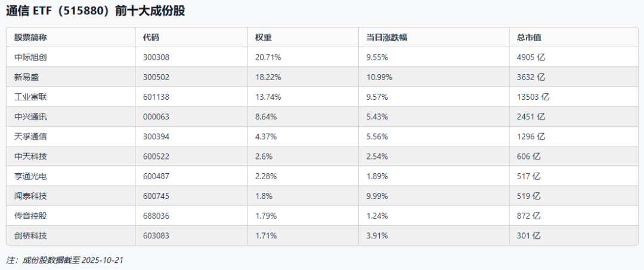Click the 股票简称 column header
Screen dimensions: 644x270
pos(30,38)
